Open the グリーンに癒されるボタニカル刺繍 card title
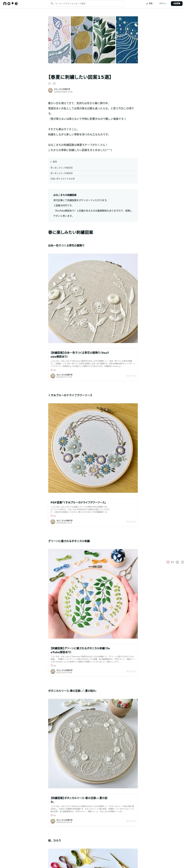Screen dimensions: 186x868 (80, 650)
